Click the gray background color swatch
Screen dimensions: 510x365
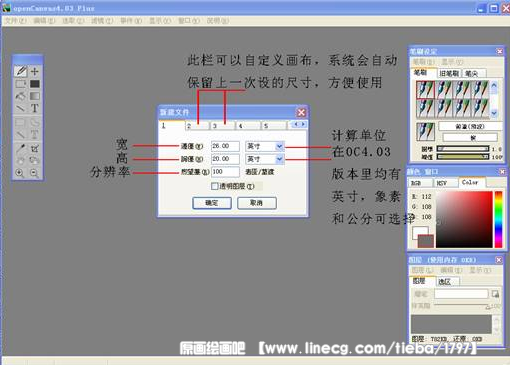point(426,241)
